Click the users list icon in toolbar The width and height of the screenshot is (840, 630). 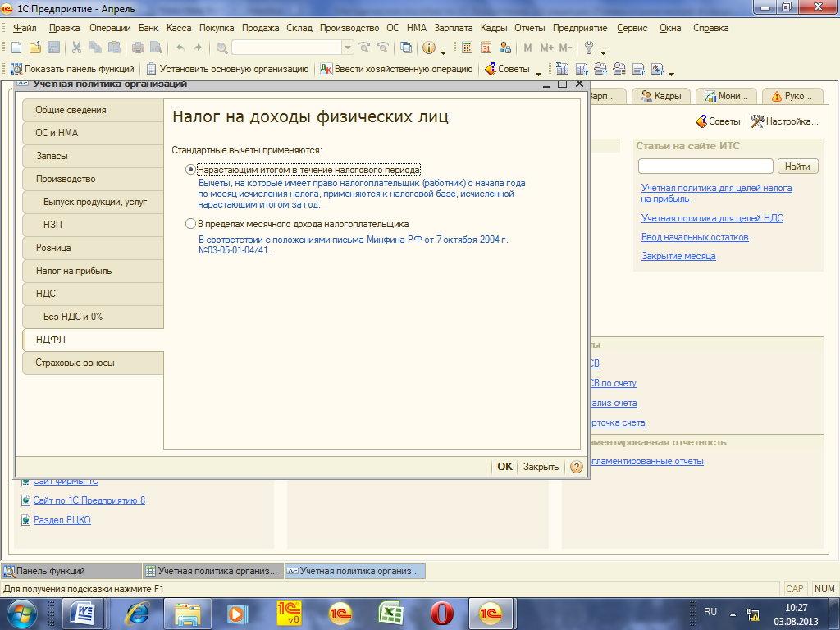[x=504, y=48]
